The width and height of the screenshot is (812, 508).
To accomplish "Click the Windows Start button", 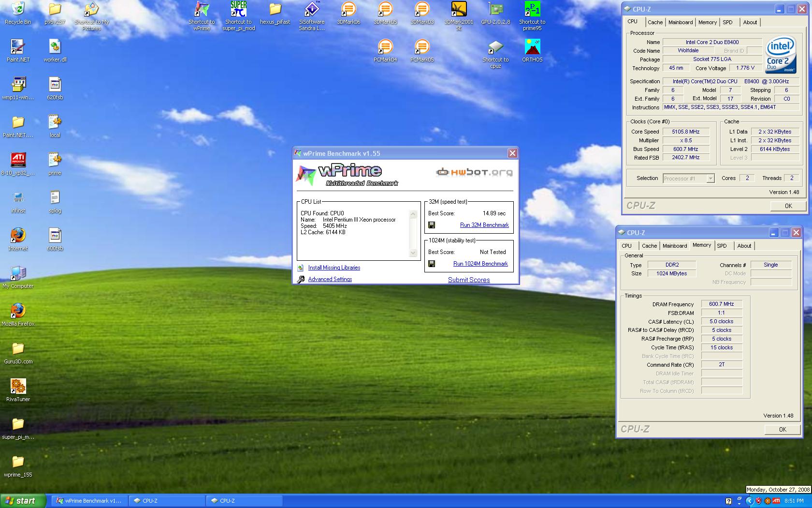I will click(24, 501).
